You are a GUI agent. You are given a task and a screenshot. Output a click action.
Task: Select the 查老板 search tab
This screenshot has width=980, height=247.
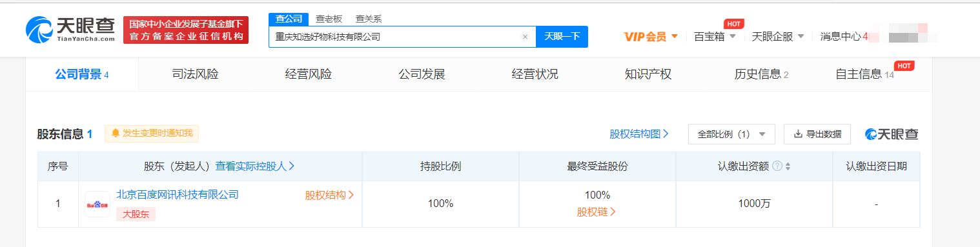click(329, 19)
